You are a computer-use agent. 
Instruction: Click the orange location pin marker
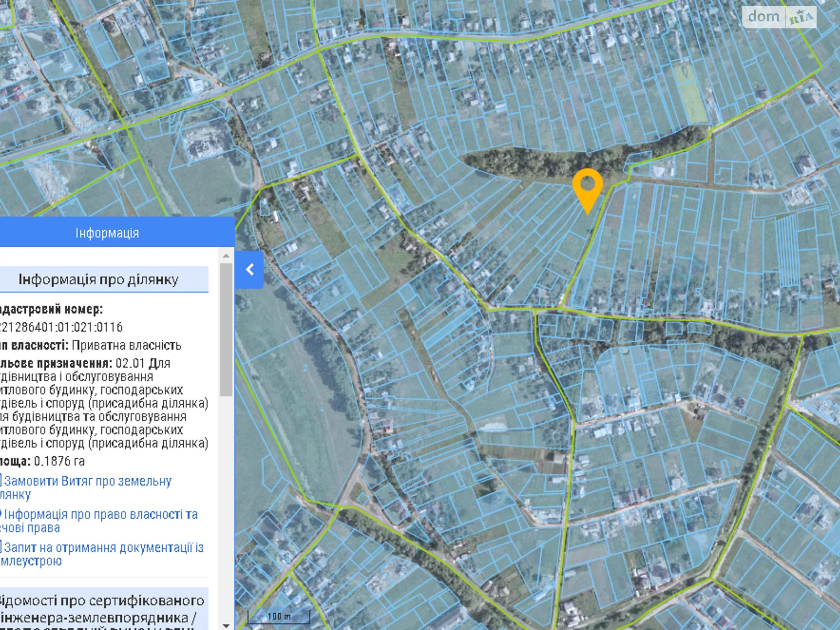click(587, 191)
